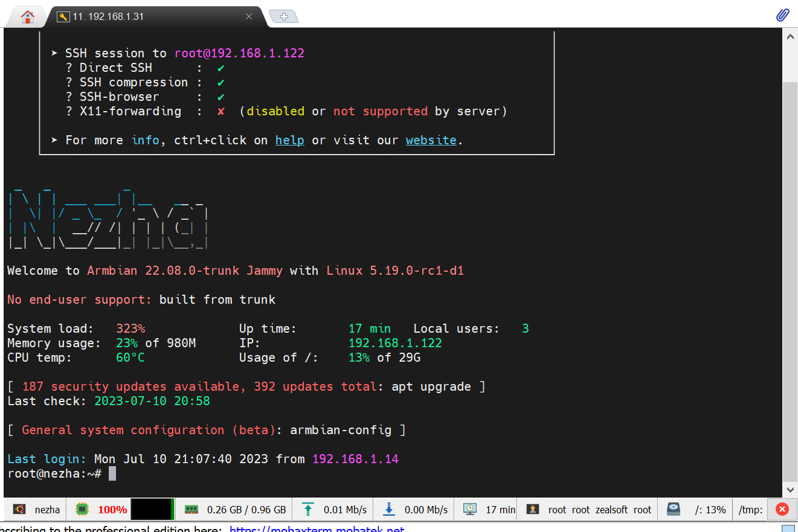Click the 2023-07-10 20:58 last check date
Image resolution: width=798 pixels, height=532 pixels.
point(152,401)
